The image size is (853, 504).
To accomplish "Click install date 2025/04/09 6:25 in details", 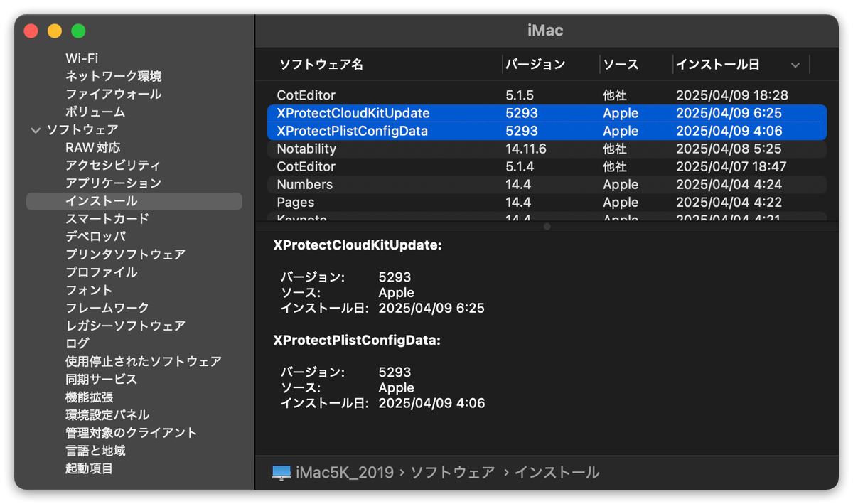I will coord(431,309).
